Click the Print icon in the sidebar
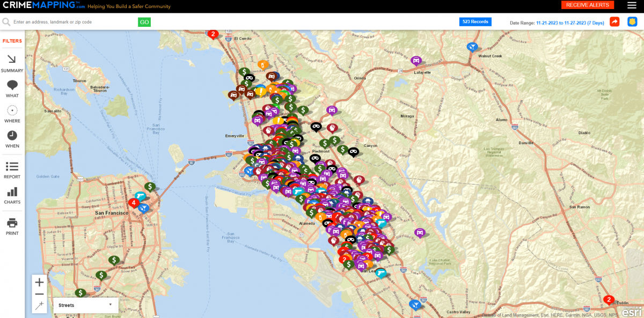This screenshot has width=644, height=318. [12, 226]
